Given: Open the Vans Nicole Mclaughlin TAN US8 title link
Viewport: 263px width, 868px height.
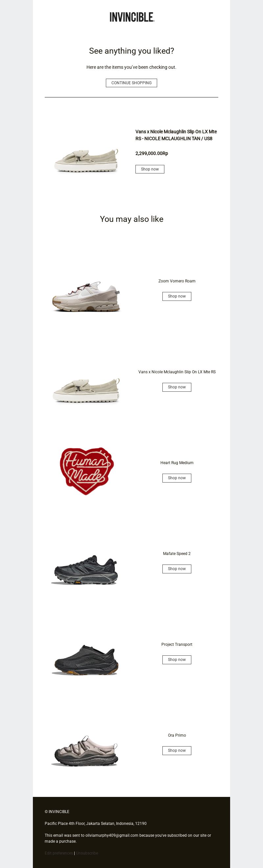Looking at the screenshot, I should (x=176, y=135).
